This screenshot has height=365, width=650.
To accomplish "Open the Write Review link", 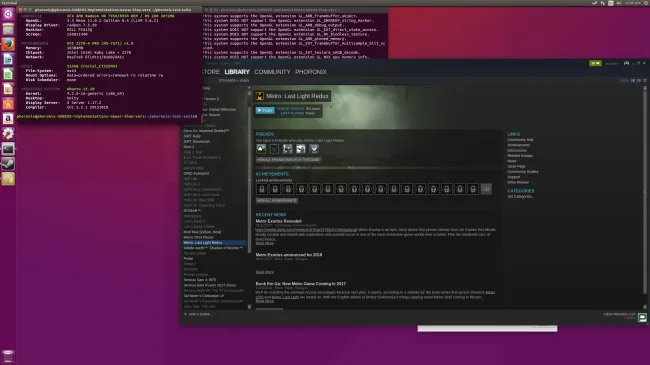I will click(x=518, y=182).
